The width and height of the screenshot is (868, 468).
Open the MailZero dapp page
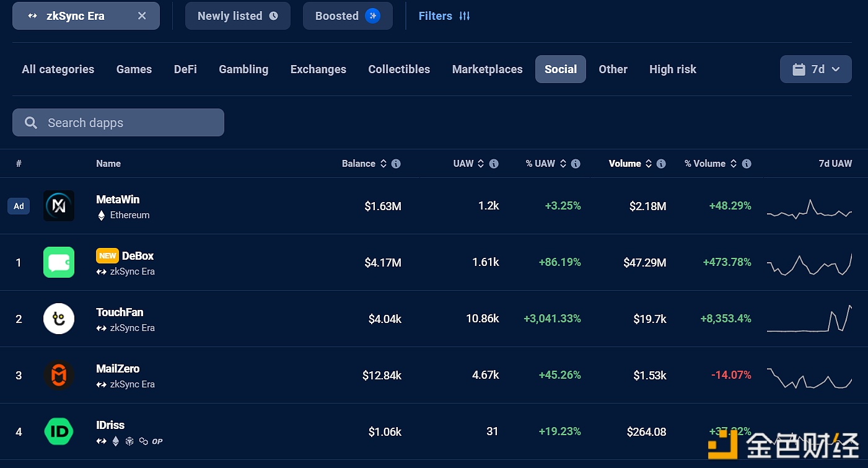click(118, 369)
